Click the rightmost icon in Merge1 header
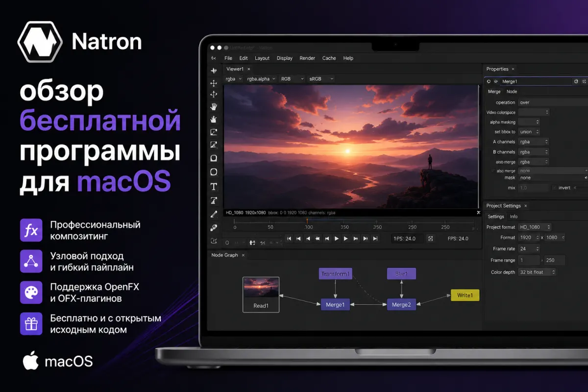 coord(584,81)
